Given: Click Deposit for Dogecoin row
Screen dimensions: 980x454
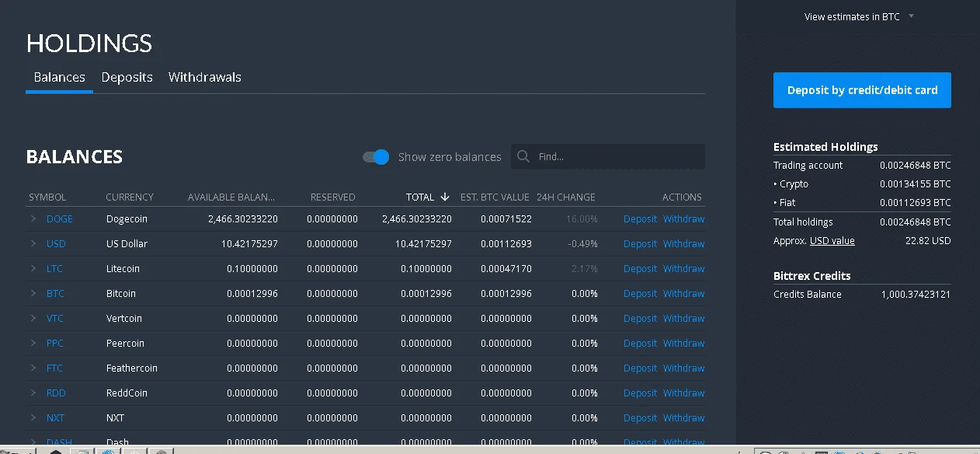Looking at the screenshot, I should 641,218.
